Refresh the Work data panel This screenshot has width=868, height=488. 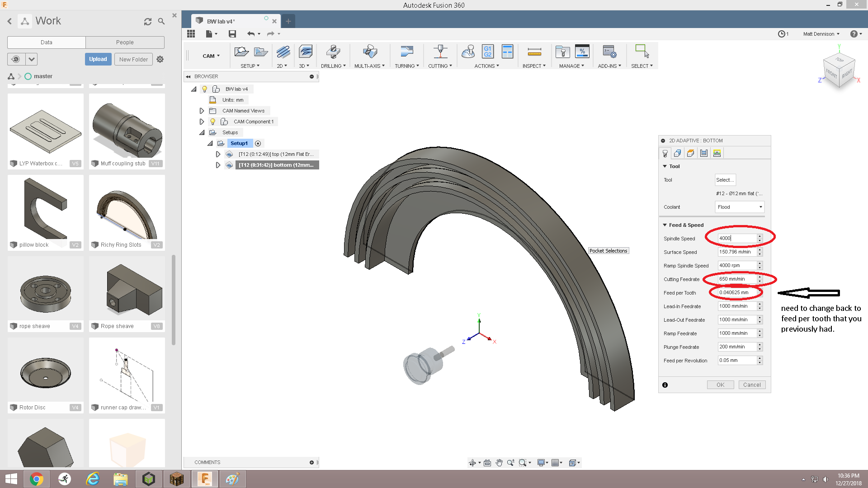tap(148, 21)
